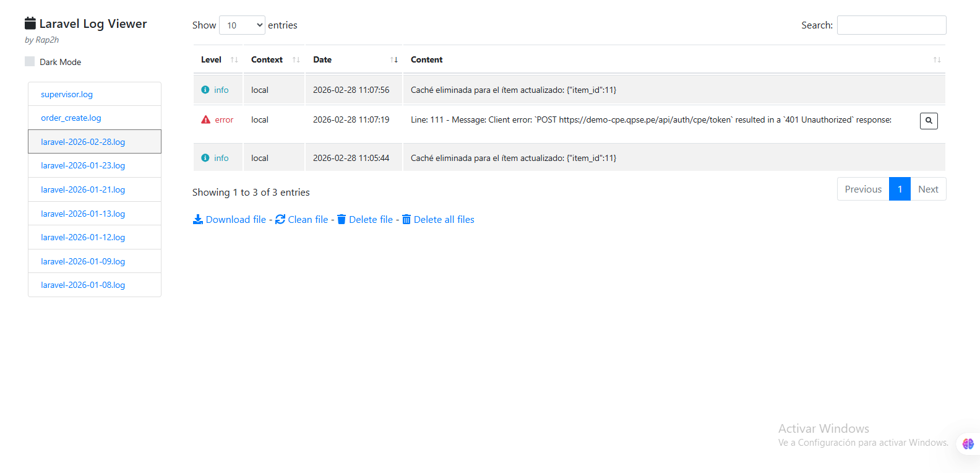
Task: Sort the table by Date column
Action: click(353, 59)
